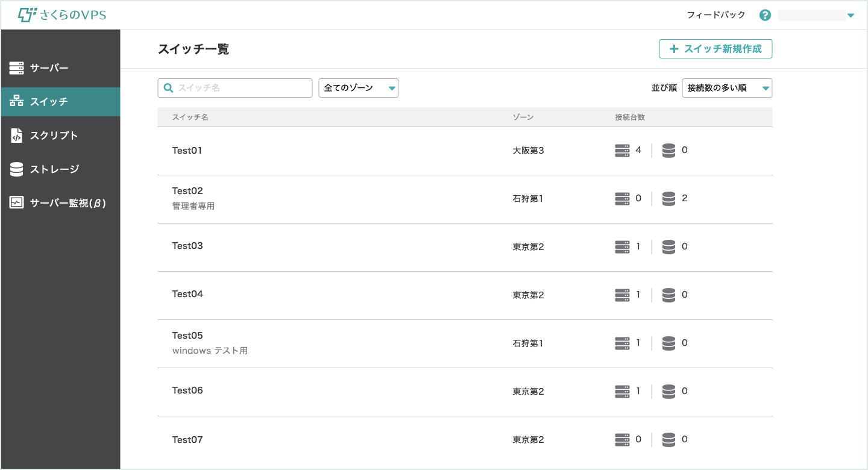Click the storage count icon for Test02
The width and height of the screenshot is (868, 470).
click(668, 198)
